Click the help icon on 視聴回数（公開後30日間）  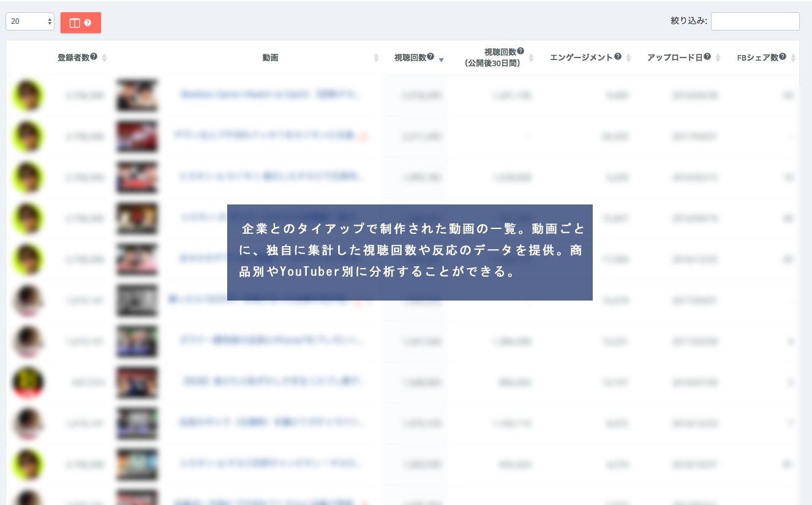[521, 51]
